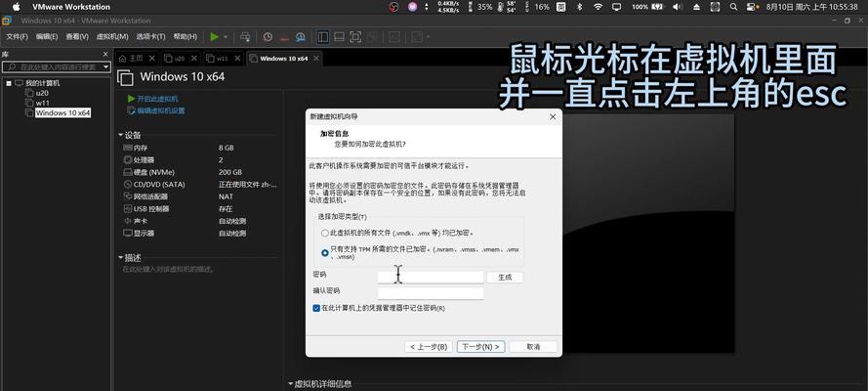This screenshot has width=868, height=391.
Task: Open the 编辑(E) menu
Action: point(47,36)
